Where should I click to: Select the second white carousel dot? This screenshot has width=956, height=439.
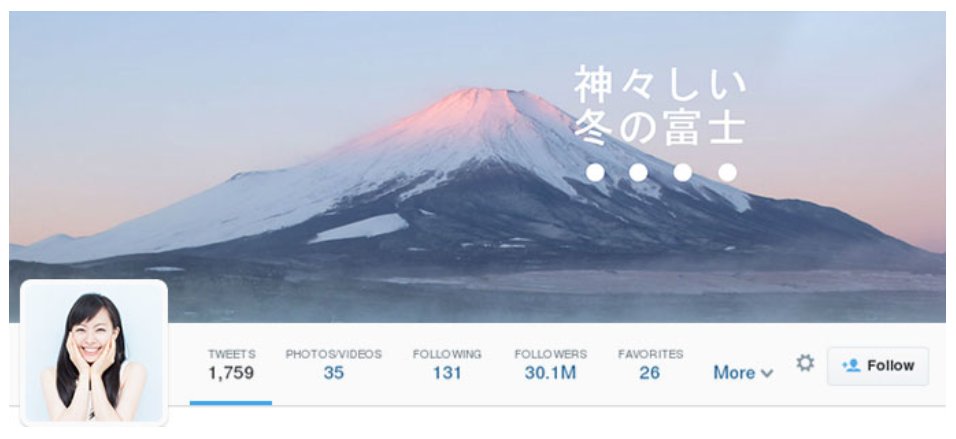[638, 173]
